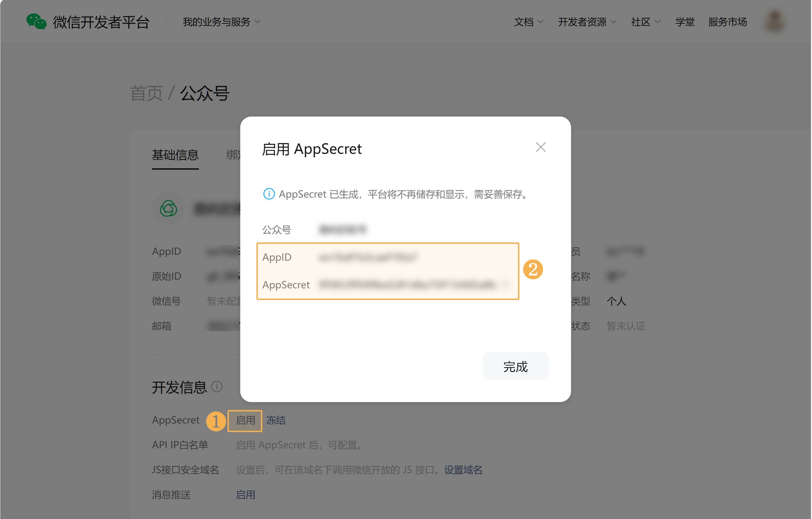Expand the 开发者资源 dropdown menu

[587, 22]
